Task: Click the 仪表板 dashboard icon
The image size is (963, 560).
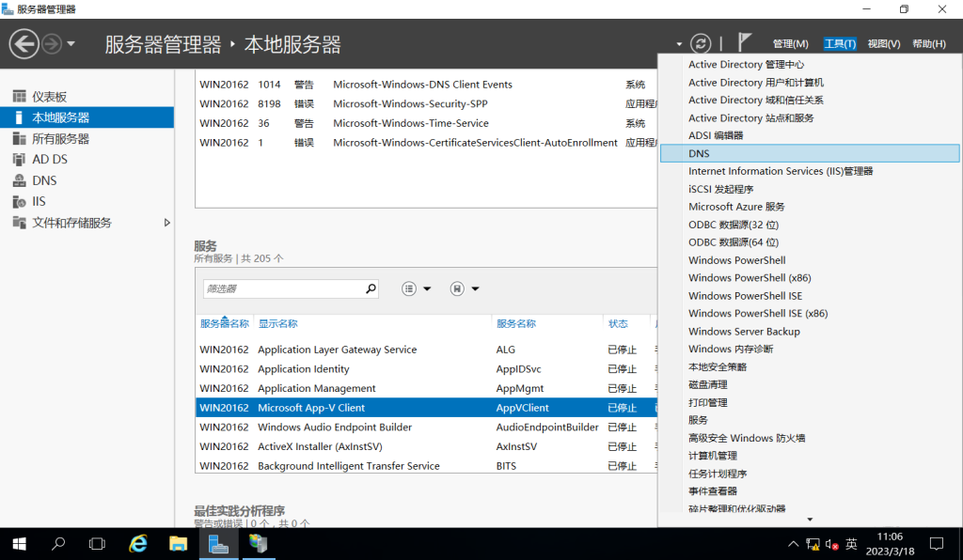Action: (20, 96)
